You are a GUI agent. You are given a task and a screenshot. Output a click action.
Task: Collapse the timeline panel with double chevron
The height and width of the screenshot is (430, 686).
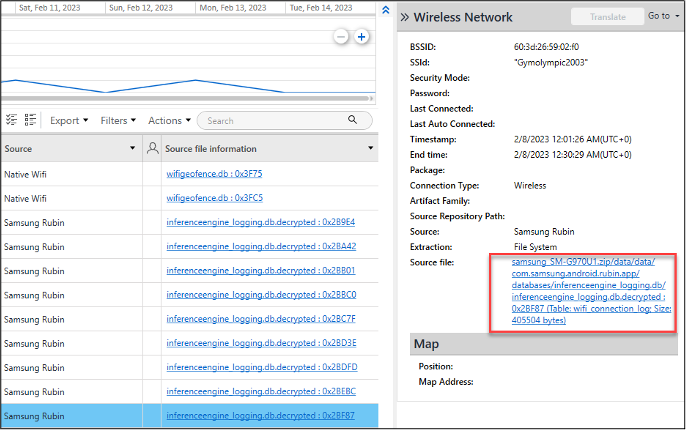(386, 8)
